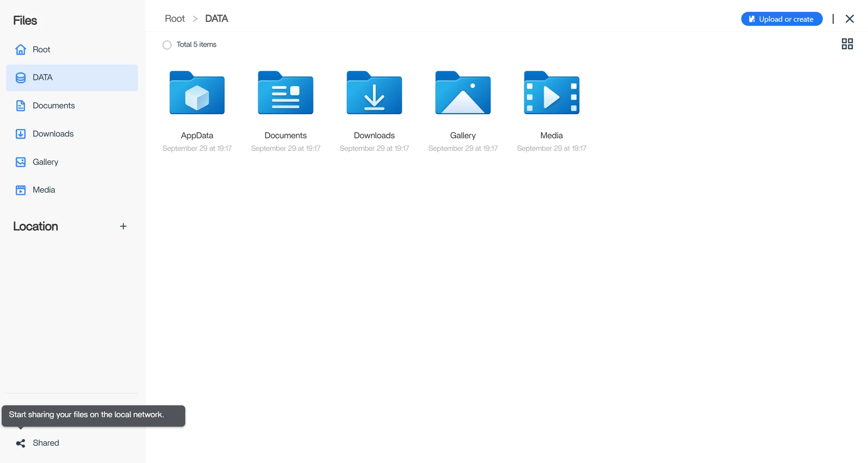The image size is (868, 463).
Task: Click the DATA disk icon in sidebar
Action: 21,78
